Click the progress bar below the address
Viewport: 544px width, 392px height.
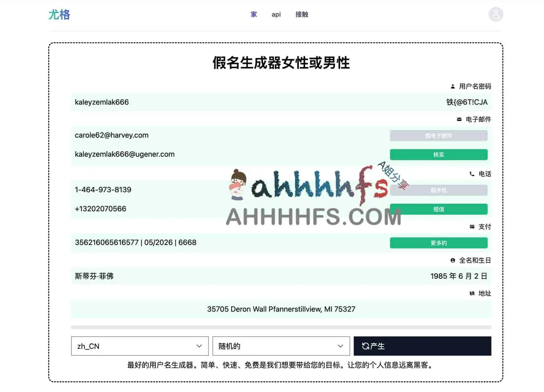tap(281, 326)
